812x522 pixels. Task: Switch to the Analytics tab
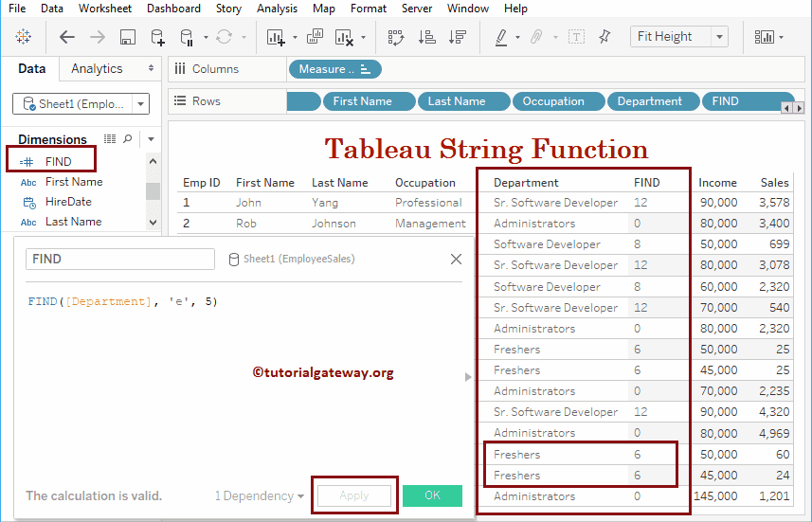(x=97, y=68)
